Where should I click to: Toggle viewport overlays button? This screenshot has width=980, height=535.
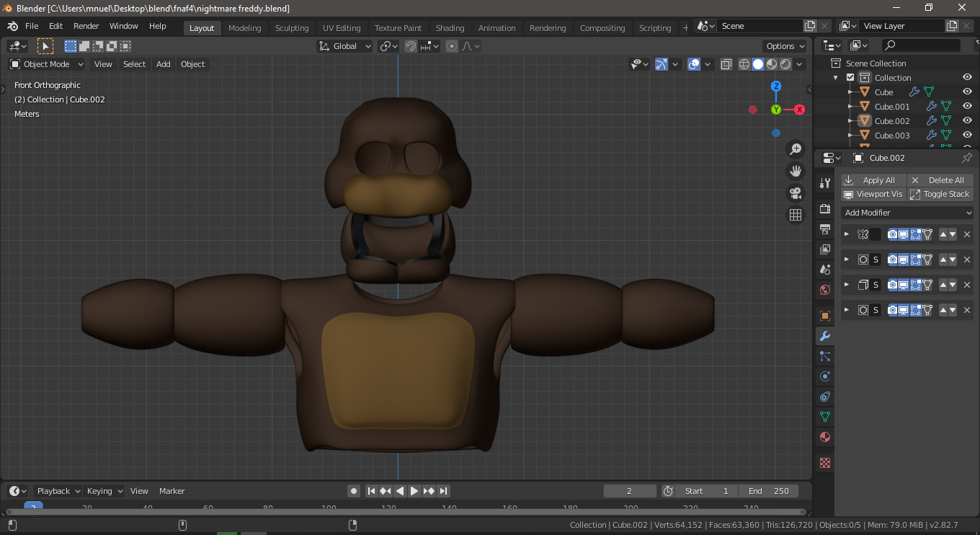coord(694,64)
